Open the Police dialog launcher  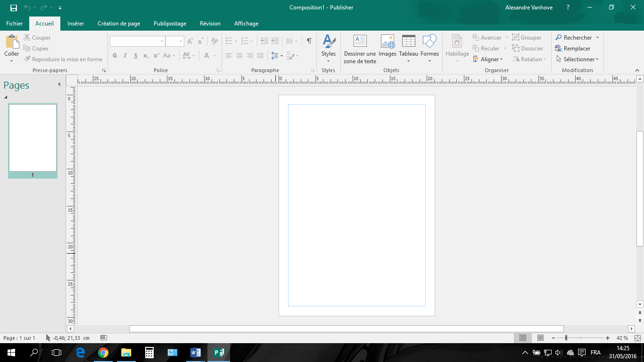(x=218, y=71)
